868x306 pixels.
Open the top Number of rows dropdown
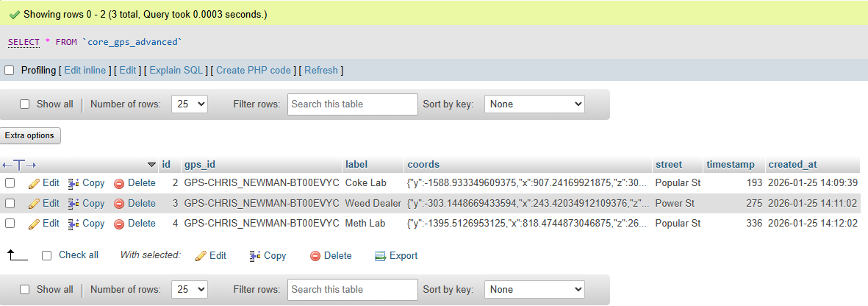190,104
